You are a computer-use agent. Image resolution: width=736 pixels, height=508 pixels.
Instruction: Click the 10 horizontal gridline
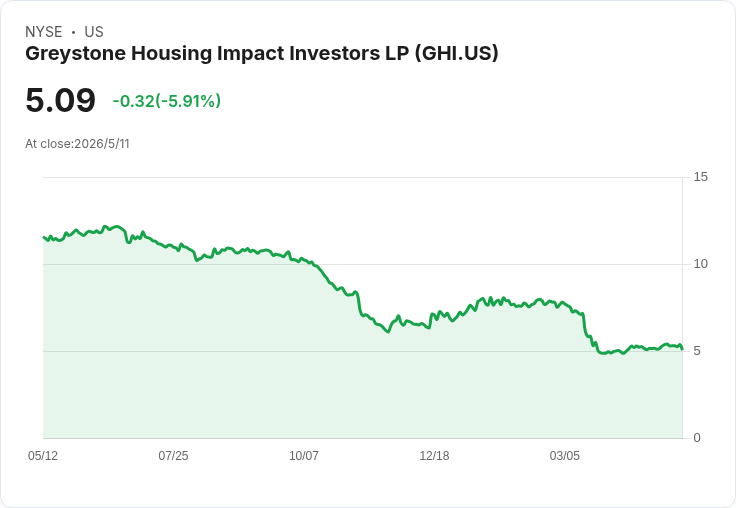[362, 264]
